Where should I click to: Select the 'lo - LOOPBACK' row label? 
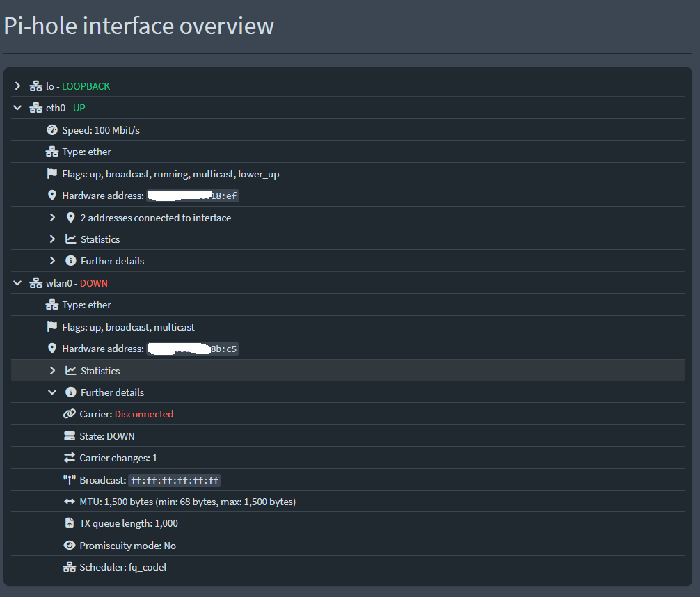pyautogui.click(x=78, y=86)
